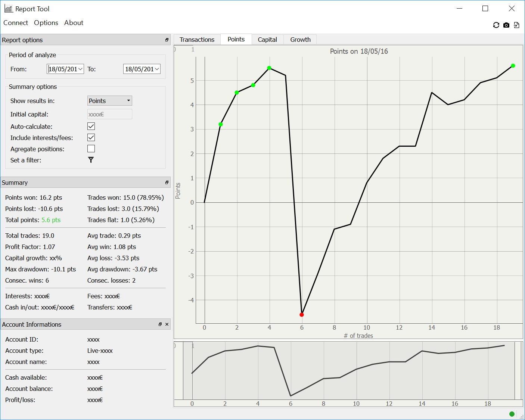Click the green peak point at trade 4
Viewport: 525px width, 420px height.
(x=269, y=68)
